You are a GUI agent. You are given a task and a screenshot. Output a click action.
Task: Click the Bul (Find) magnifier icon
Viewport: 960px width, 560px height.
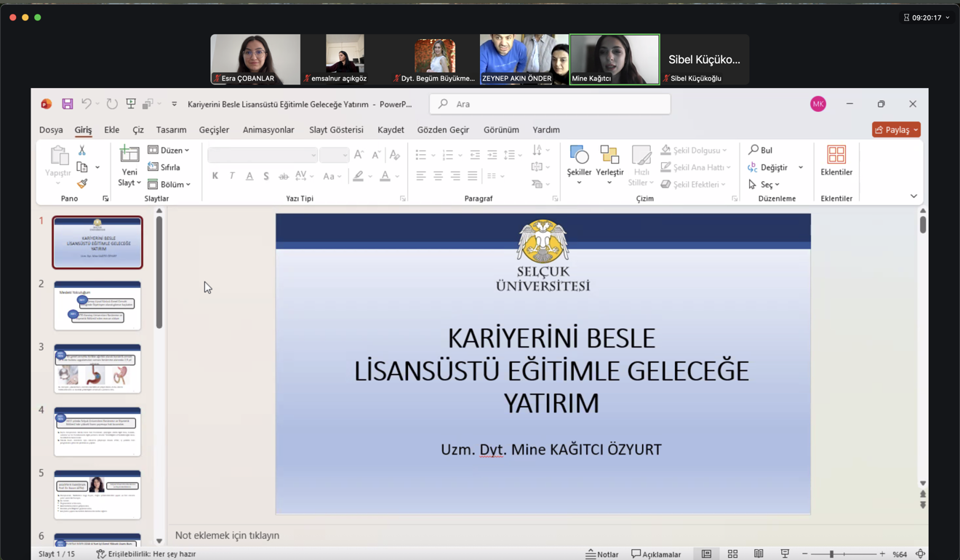click(752, 150)
